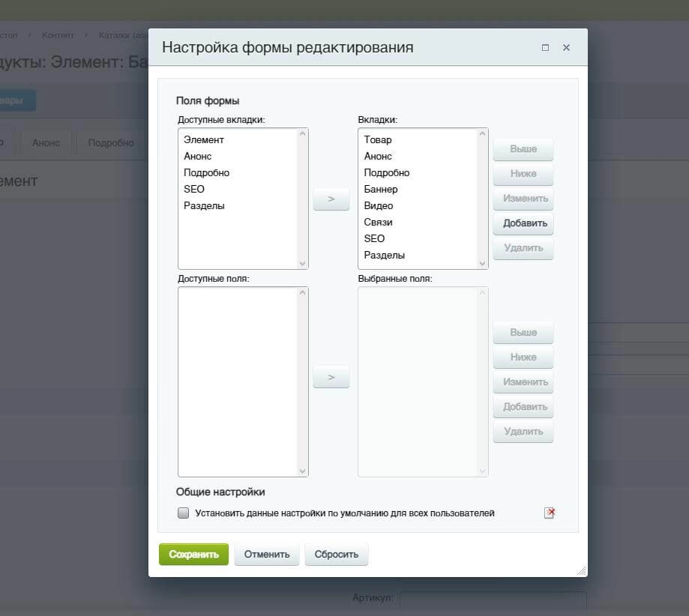Close the form settings dialog

[566, 47]
